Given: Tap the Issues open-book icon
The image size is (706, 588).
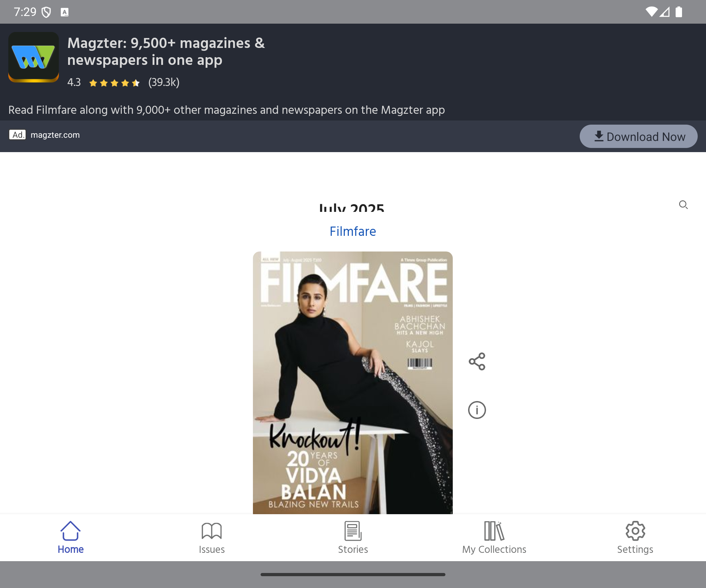Looking at the screenshot, I should pyautogui.click(x=211, y=531).
